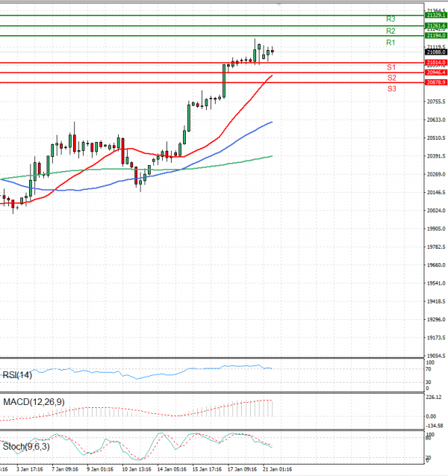Click the 20633.0 price axis value
The image size is (448, 476).
pos(436,120)
